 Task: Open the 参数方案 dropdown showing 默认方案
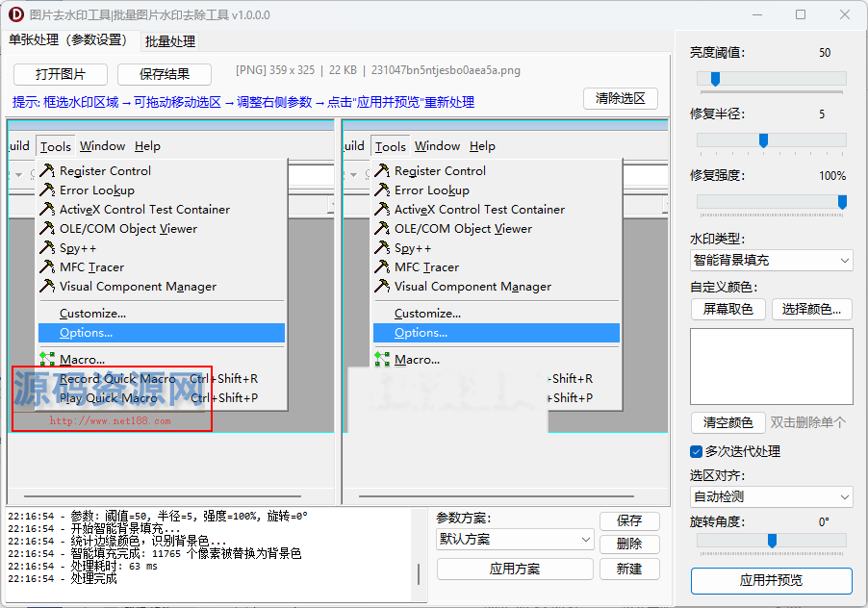pyautogui.click(x=515, y=540)
